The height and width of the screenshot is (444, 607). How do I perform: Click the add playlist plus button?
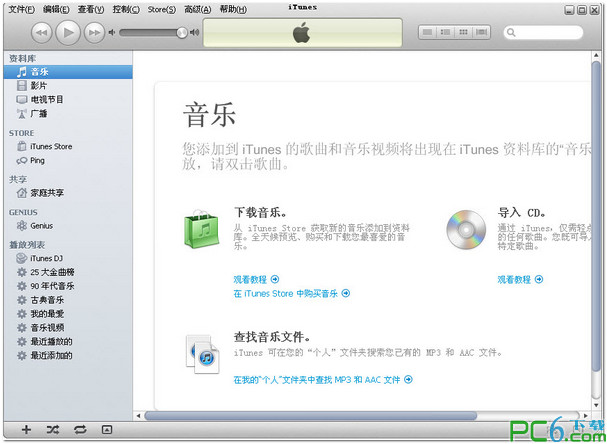coord(26,429)
